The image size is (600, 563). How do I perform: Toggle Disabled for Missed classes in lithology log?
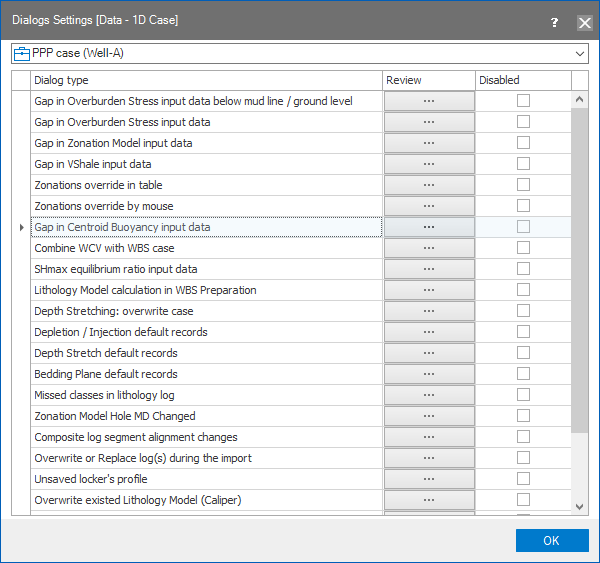[x=523, y=395]
